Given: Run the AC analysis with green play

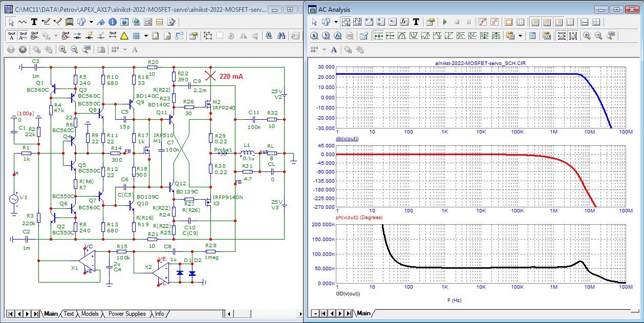Looking at the screenshot, I should click(445, 22).
